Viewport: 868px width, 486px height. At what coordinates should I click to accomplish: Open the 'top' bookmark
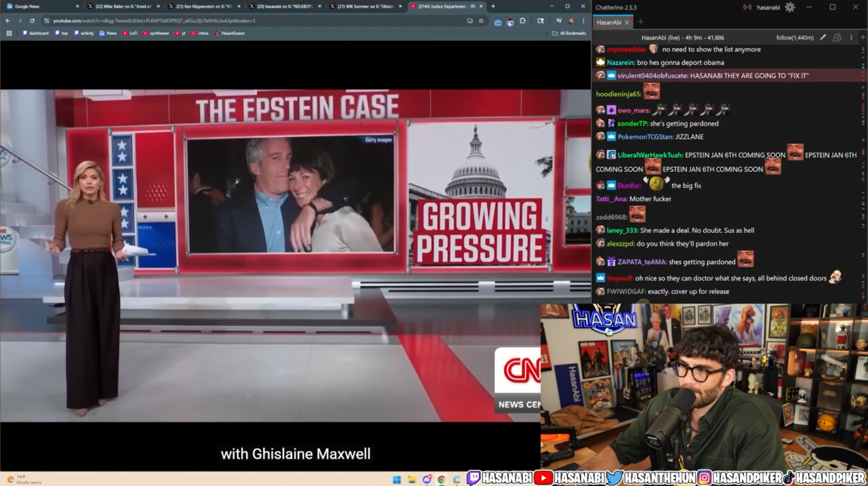[x=62, y=33]
